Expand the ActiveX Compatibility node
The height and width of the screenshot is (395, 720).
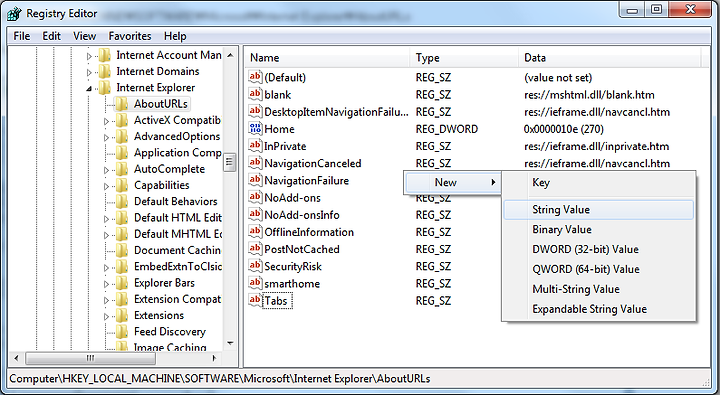[x=106, y=121]
